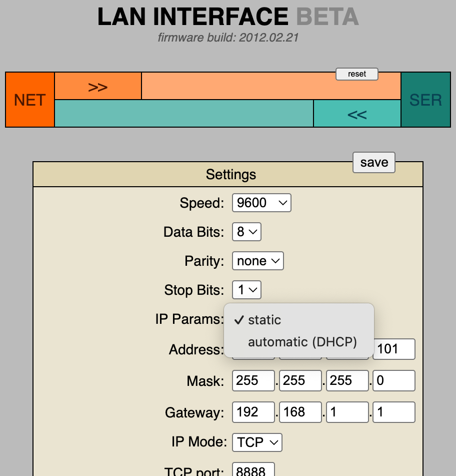
Task: Click the >> transmit direction block
Action: point(98,86)
